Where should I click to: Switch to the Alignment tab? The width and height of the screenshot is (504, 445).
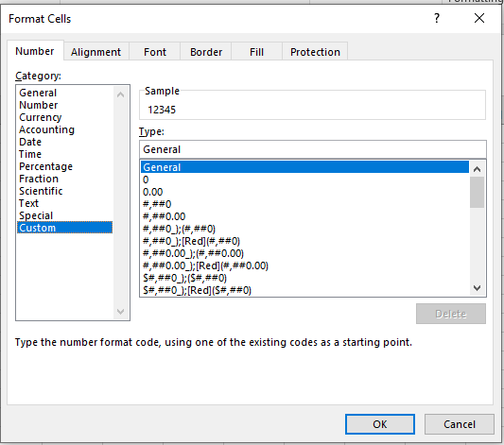click(x=96, y=52)
